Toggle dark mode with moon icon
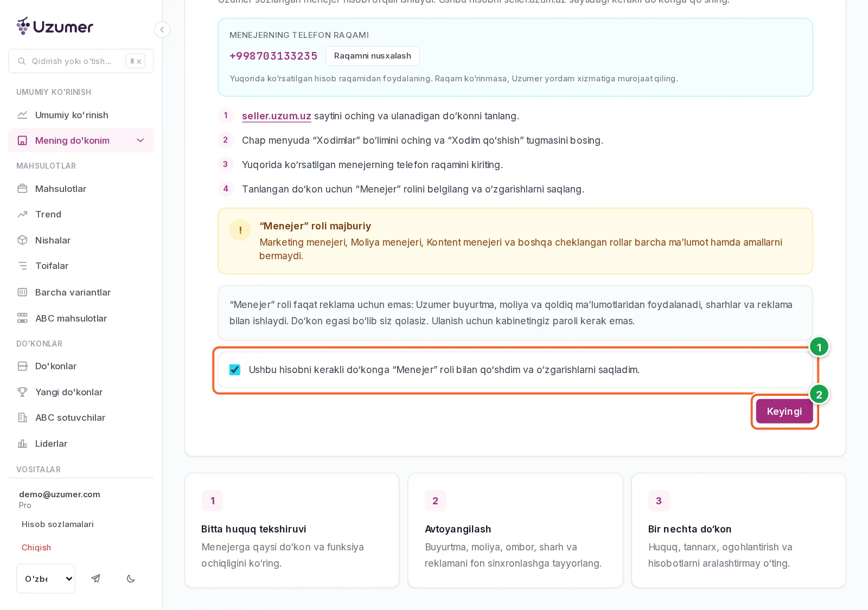The image size is (868, 610). (131, 579)
